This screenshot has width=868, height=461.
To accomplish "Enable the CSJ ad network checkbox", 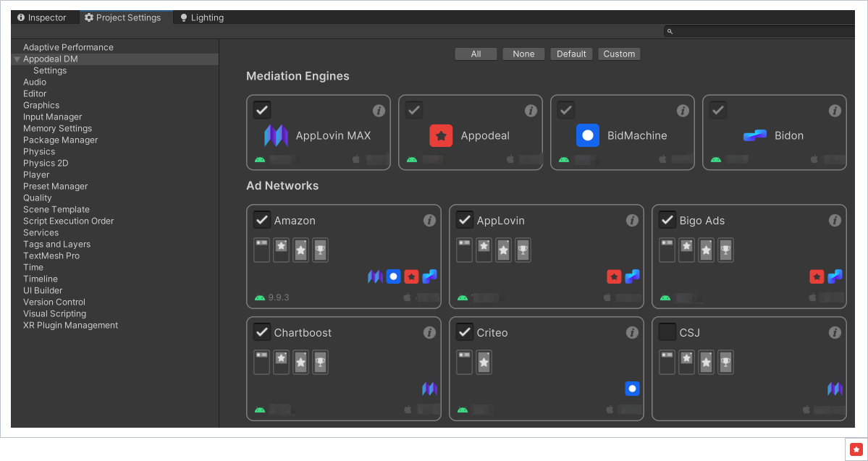I will pyautogui.click(x=667, y=332).
